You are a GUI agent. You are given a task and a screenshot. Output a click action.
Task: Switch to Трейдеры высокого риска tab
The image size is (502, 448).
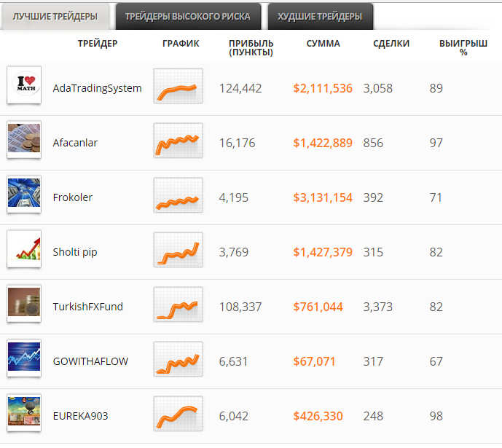coord(187,16)
